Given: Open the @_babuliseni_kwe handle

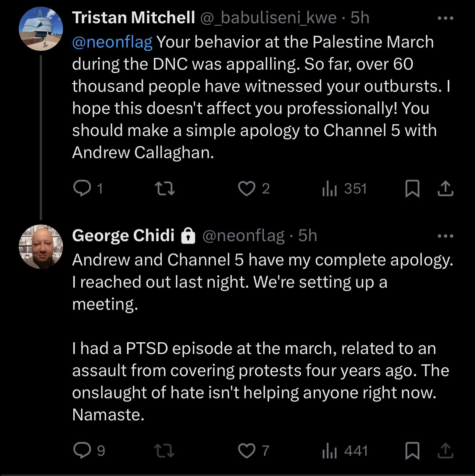Looking at the screenshot, I should (x=268, y=18).
